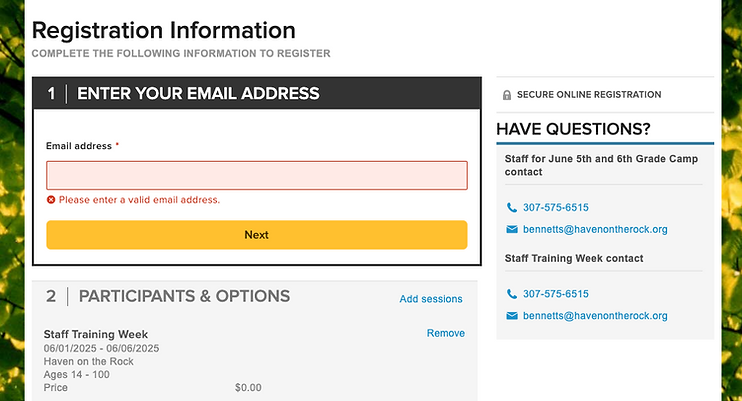
Task: Click the 'Please enter a valid email address' message
Action: [139, 200]
